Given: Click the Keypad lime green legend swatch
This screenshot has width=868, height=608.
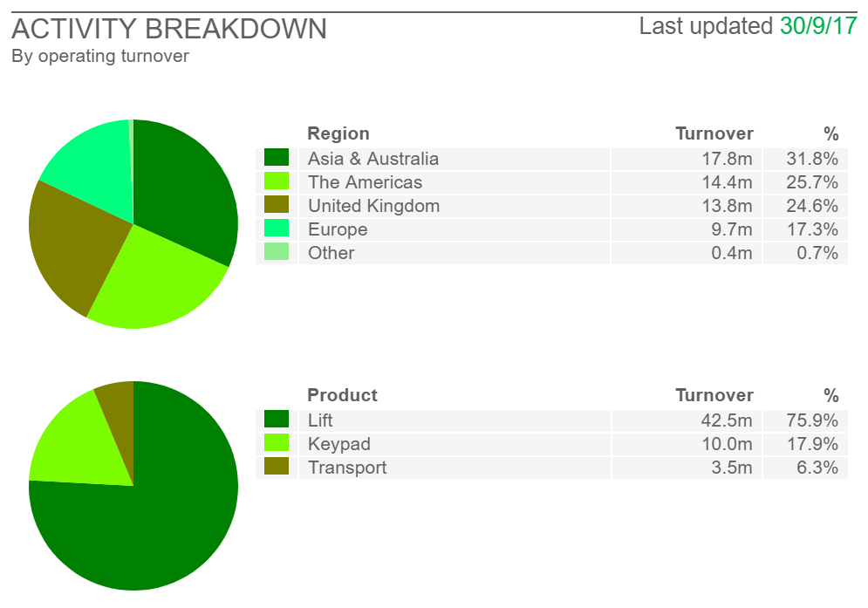Looking at the screenshot, I should tap(277, 442).
